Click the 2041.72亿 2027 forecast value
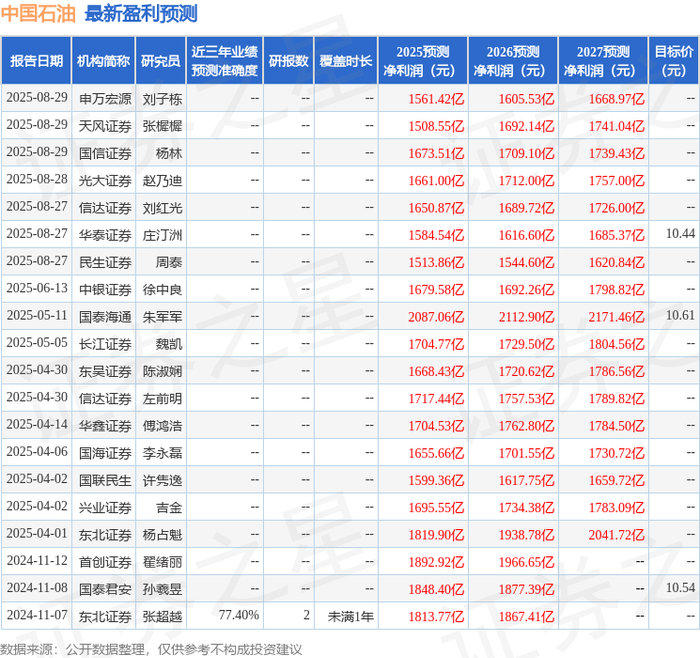The image size is (700, 658). (x=617, y=535)
